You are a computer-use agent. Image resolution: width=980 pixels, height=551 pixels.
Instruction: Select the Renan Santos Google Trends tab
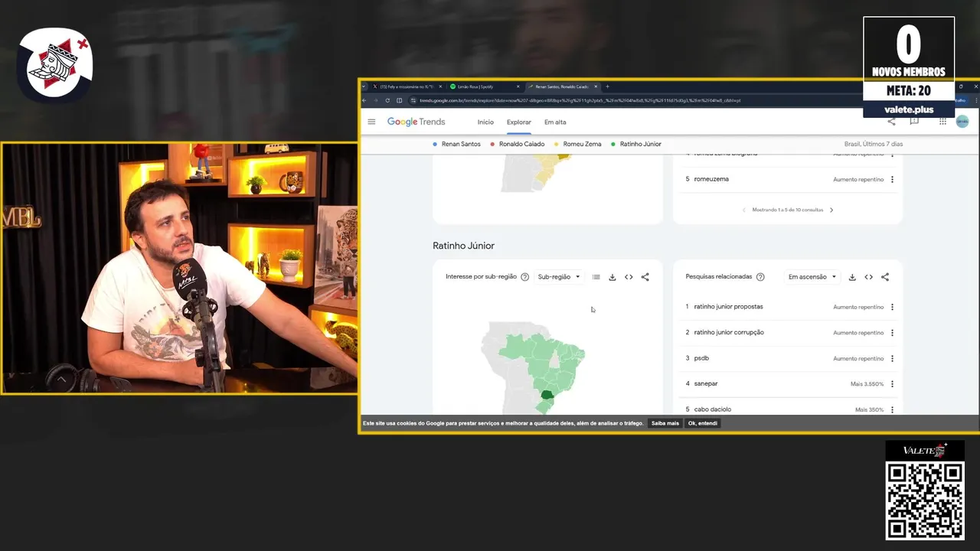click(x=563, y=86)
